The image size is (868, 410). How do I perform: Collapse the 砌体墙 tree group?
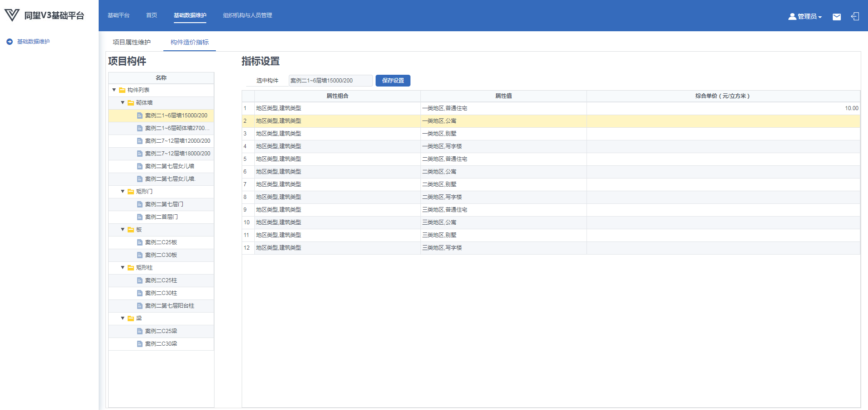[x=123, y=103]
